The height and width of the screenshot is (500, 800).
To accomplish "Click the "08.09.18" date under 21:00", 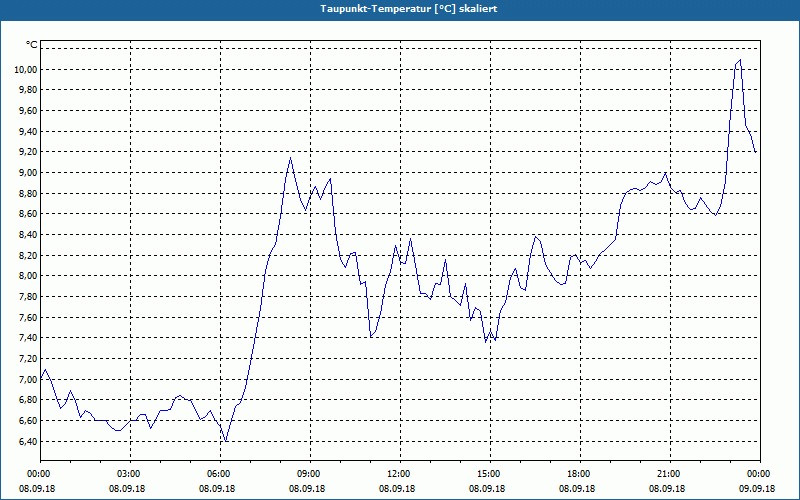I will point(667,489).
